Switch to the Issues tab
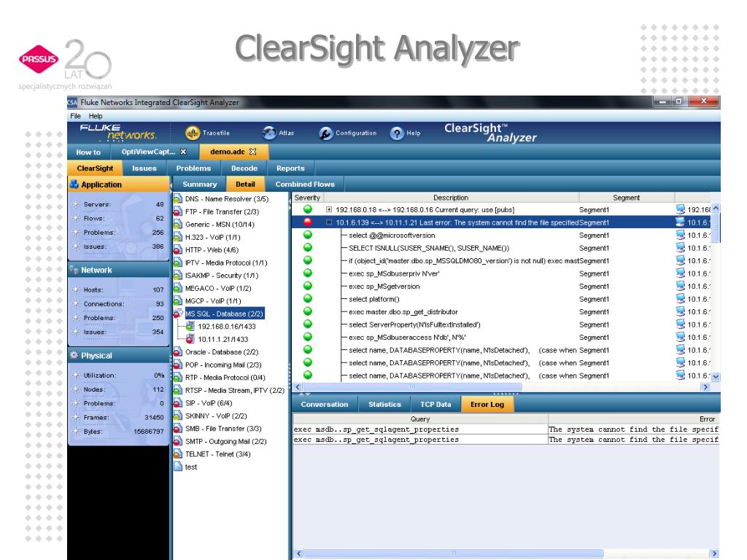Viewport: 747px width, 560px height. click(144, 168)
